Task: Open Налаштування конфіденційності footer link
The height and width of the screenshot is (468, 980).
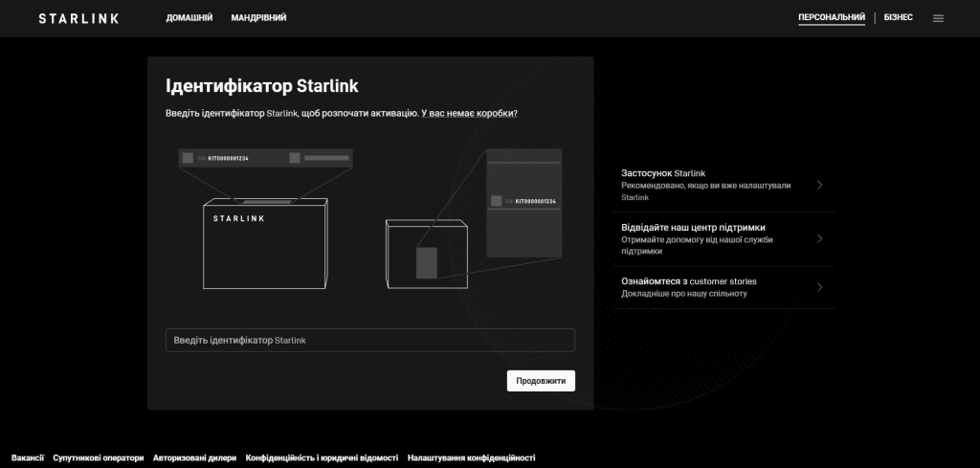Action: (471, 458)
